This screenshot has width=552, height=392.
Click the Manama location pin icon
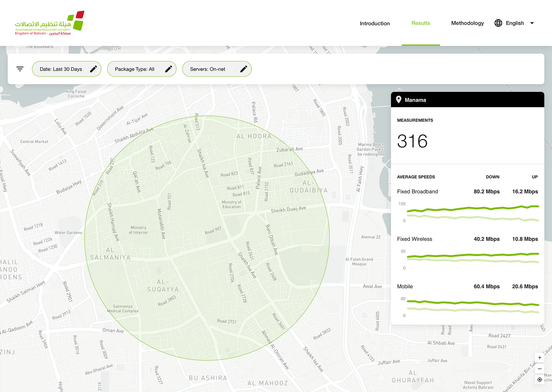click(x=398, y=100)
